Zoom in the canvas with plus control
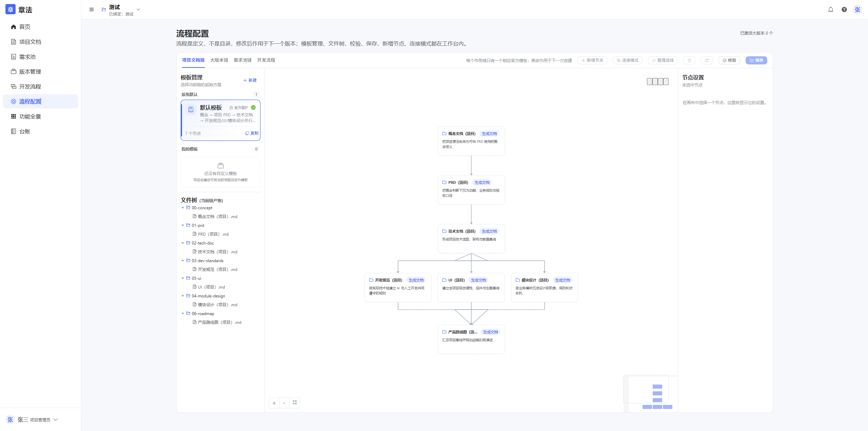868x431 pixels. click(x=274, y=403)
